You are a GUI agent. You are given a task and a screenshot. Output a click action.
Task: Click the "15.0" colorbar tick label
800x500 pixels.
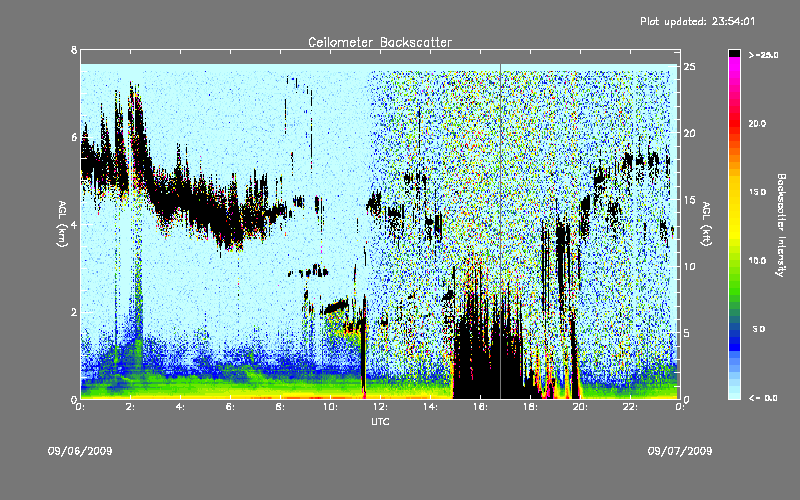click(757, 192)
